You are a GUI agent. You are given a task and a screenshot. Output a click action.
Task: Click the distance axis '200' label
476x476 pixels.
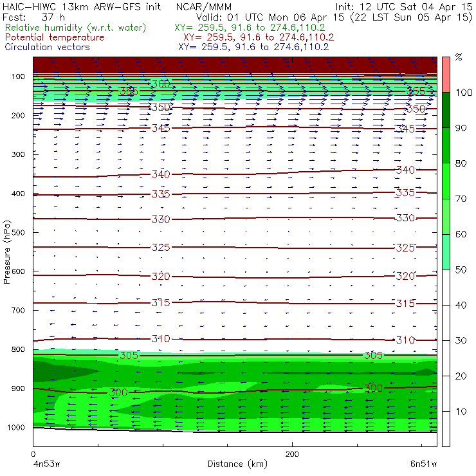pos(292,454)
